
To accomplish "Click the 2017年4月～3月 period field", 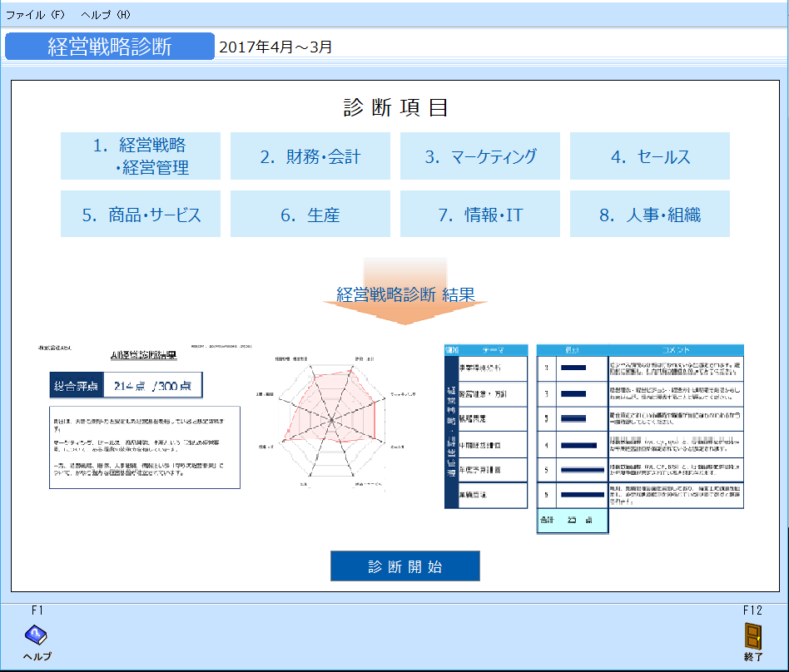I will (258, 47).
